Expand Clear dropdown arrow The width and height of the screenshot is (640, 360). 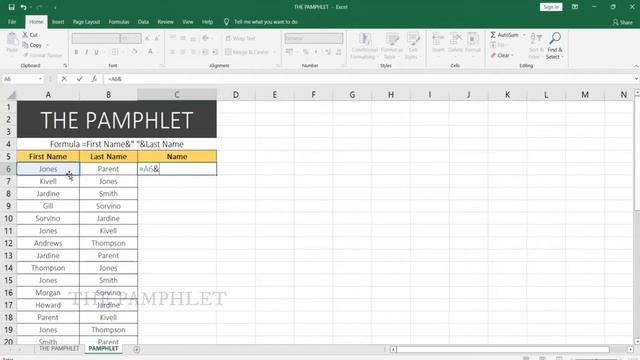tap(512, 55)
